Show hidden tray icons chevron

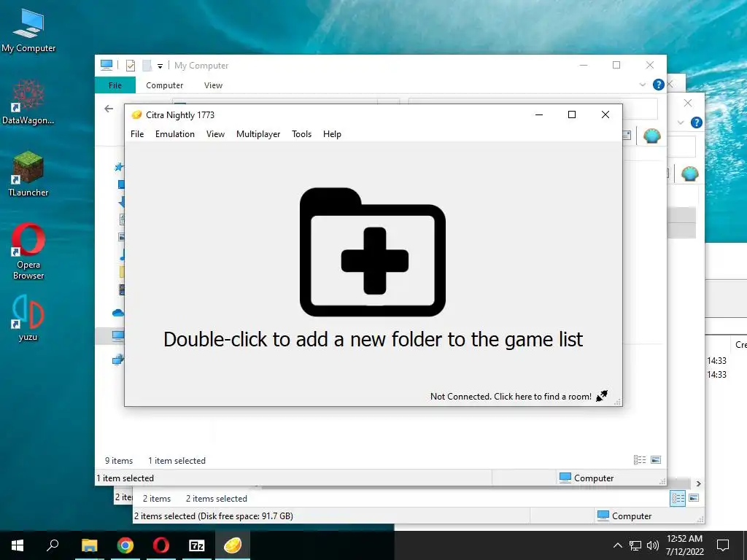pyautogui.click(x=617, y=545)
